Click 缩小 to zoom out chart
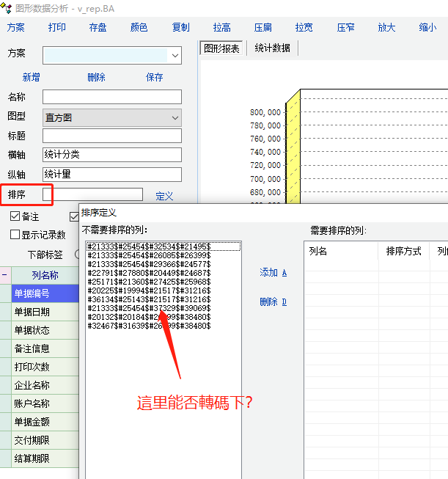Image resolution: width=448 pixels, height=479 pixels. click(x=427, y=28)
